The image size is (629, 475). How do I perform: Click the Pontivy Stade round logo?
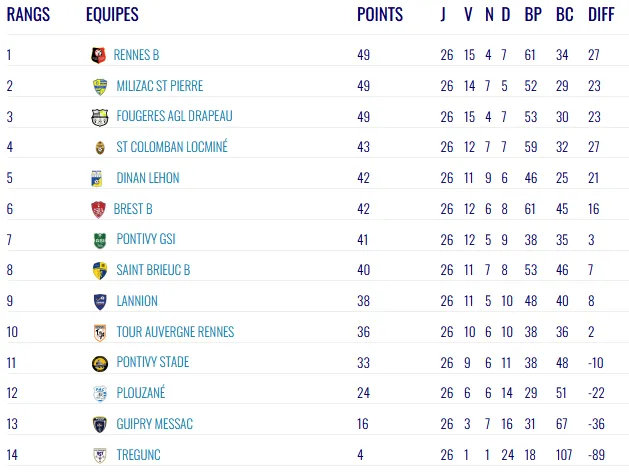(x=99, y=363)
